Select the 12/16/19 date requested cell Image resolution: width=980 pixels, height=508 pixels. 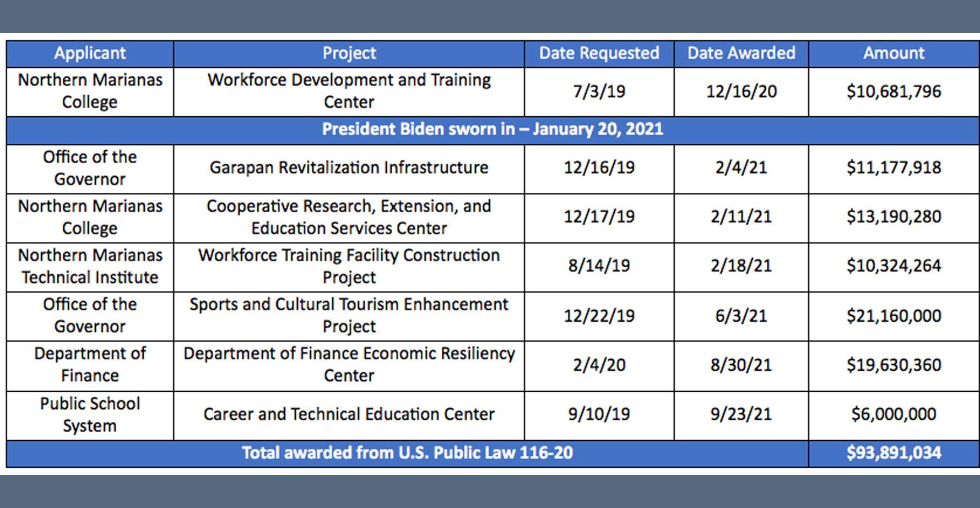click(599, 169)
